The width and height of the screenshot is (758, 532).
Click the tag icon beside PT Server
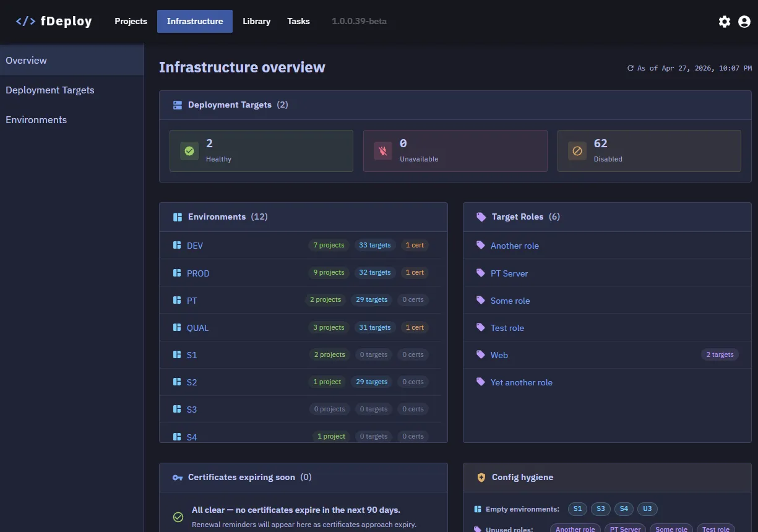coord(481,273)
